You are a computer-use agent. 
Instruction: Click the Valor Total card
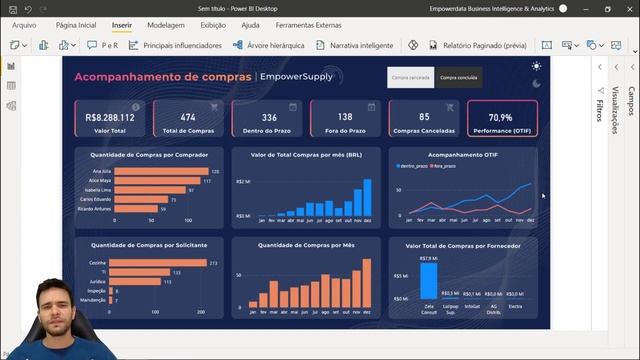110,118
